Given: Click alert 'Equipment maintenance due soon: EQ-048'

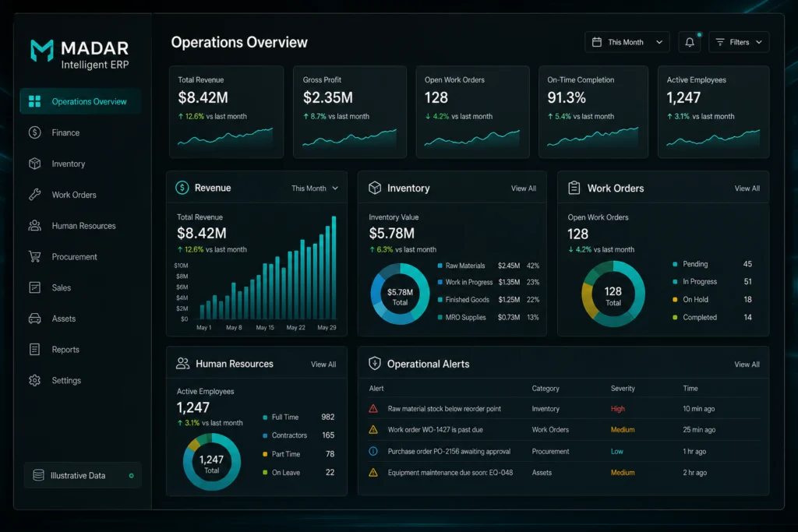Looking at the screenshot, I should coord(450,473).
